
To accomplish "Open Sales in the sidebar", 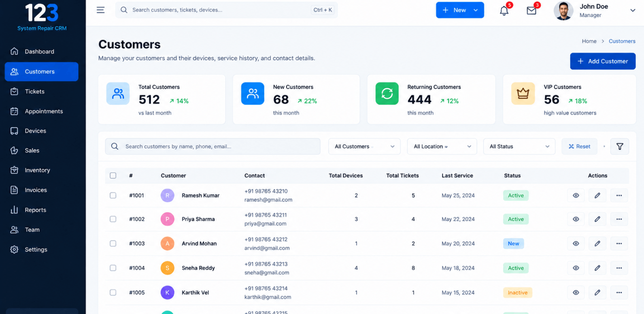I will click(x=41, y=150).
